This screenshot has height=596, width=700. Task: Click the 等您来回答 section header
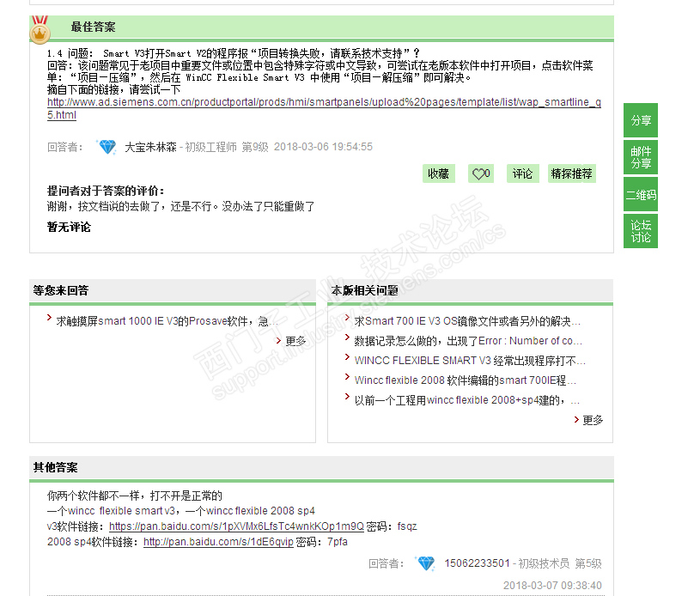pyautogui.click(x=61, y=290)
